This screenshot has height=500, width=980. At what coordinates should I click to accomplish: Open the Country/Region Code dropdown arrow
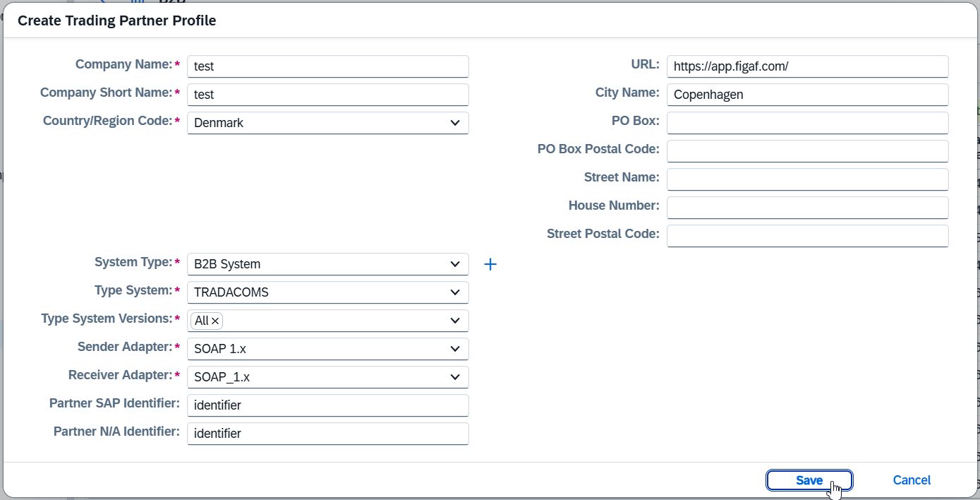[455, 123]
